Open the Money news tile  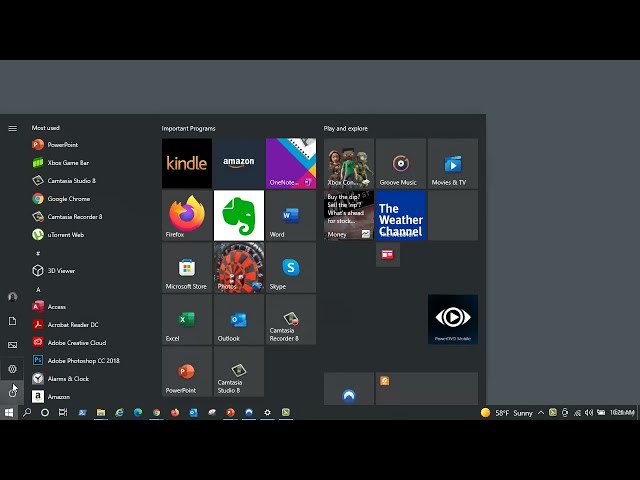(x=349, y=215)
